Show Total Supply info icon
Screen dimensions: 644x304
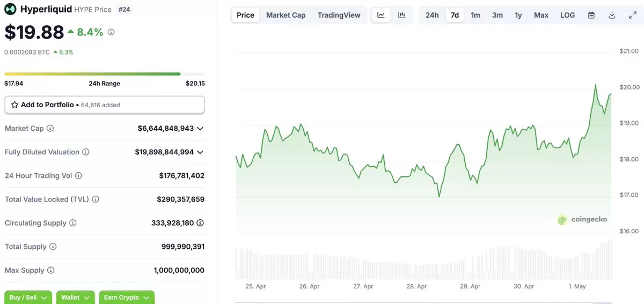(x=53, y=247)
